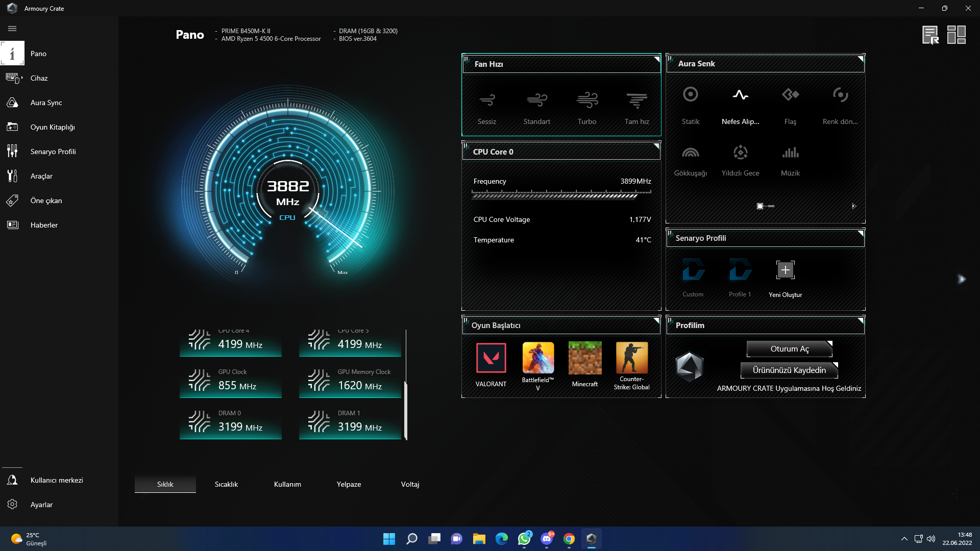Expand Oyun Başlatıcı widget corner
Screen dimensions: 980x551
(657, 320)
